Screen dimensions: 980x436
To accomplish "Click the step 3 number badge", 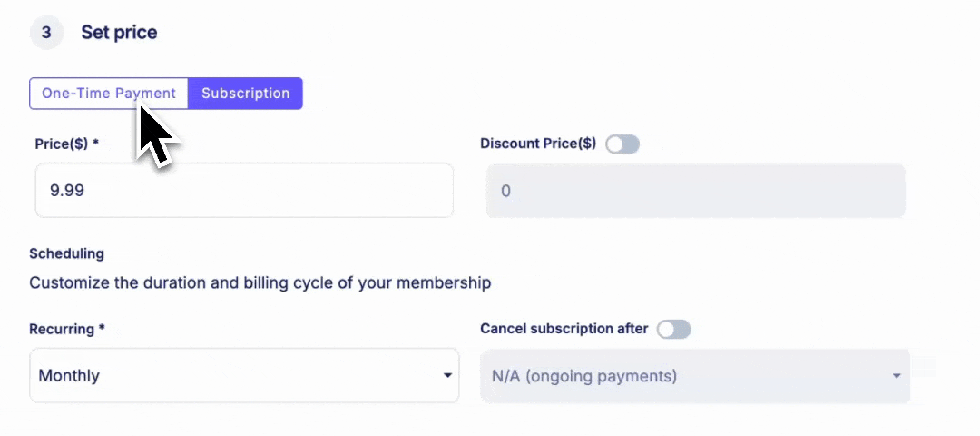I will point(46,33).
